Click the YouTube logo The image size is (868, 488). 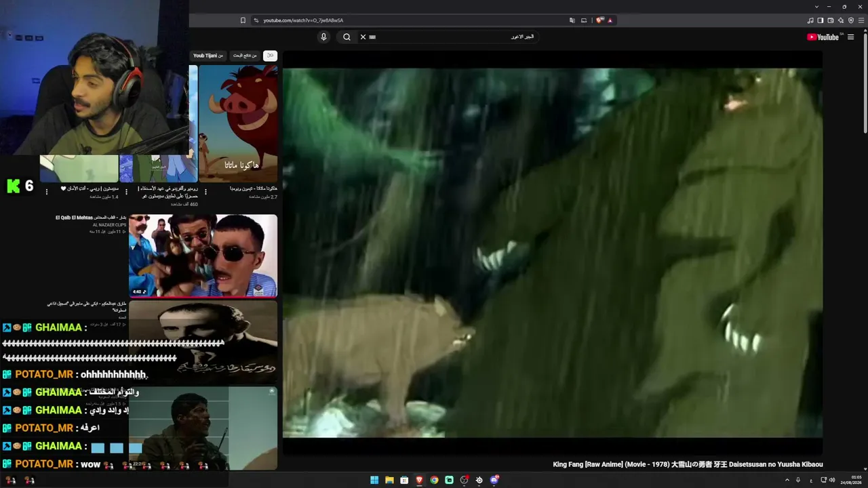tap(825, 37)
